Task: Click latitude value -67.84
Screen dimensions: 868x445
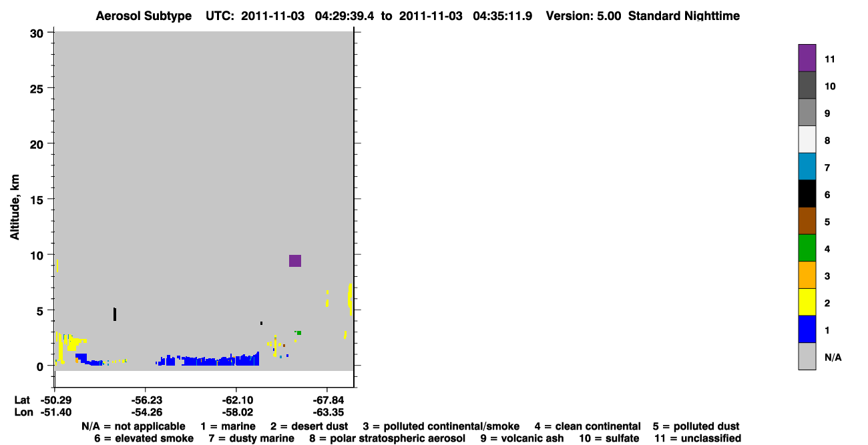Action: click(327, 400)
